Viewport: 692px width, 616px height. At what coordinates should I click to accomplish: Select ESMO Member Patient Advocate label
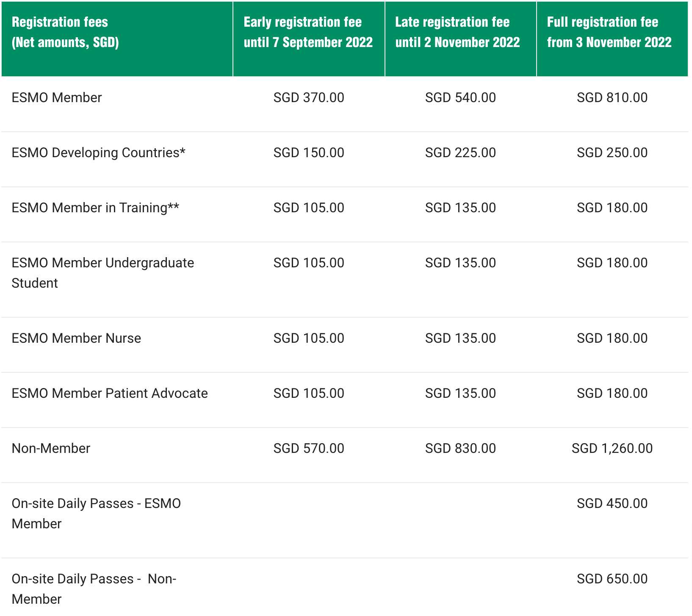[110, 394]
